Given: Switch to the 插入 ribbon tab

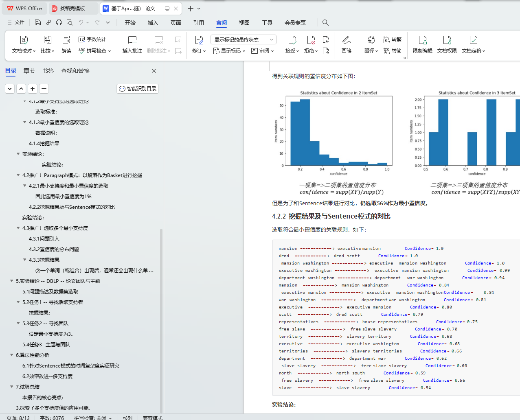Looking at the screenshot, I should (x=153, y=23).
